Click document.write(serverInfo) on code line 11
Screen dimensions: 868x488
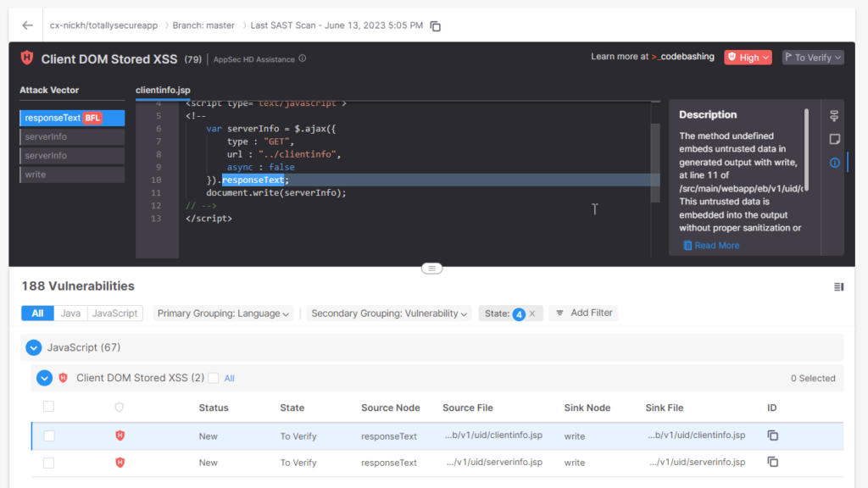[x=275, y=192]
